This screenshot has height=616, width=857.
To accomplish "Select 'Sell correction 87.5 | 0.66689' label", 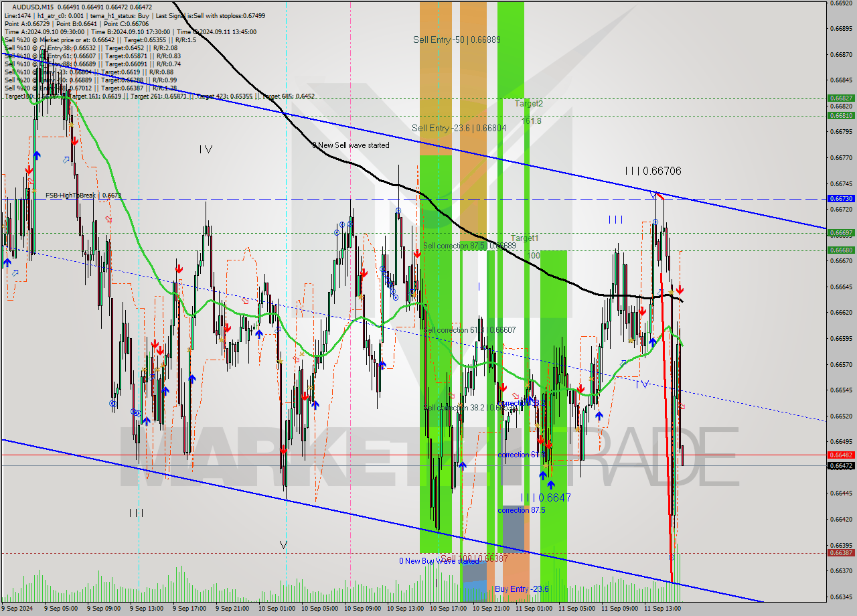I will pos(469,246).
